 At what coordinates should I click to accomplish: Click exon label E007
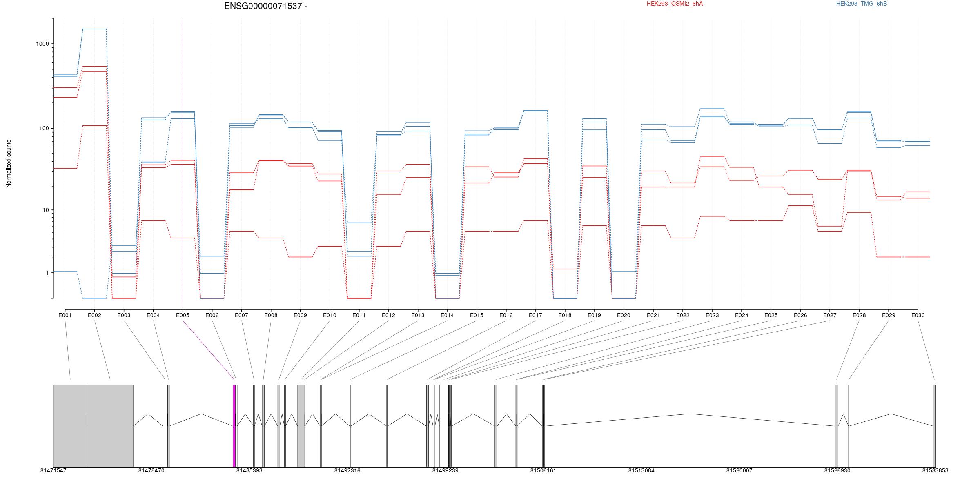241,315
